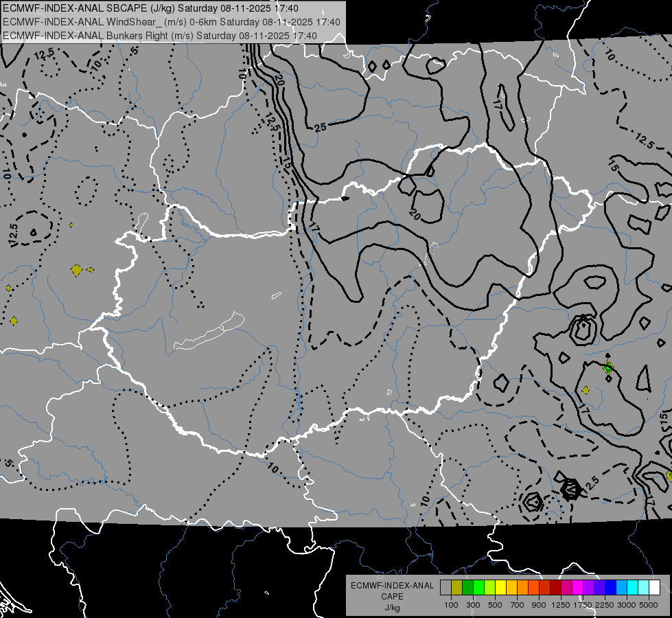This screenshot has width=672, height=618.
Task: Click the 900 value on the legend scale
Action: pos(539,605)
